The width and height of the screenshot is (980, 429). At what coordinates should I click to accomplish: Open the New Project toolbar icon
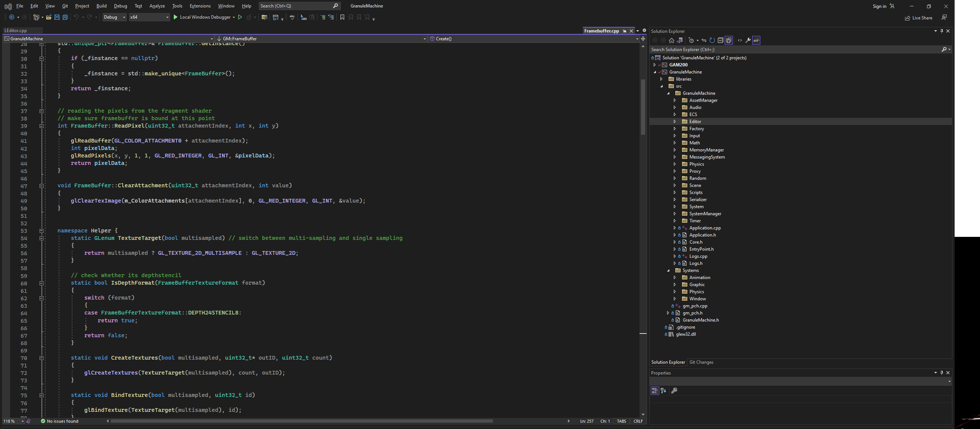(x=36, y=17)
